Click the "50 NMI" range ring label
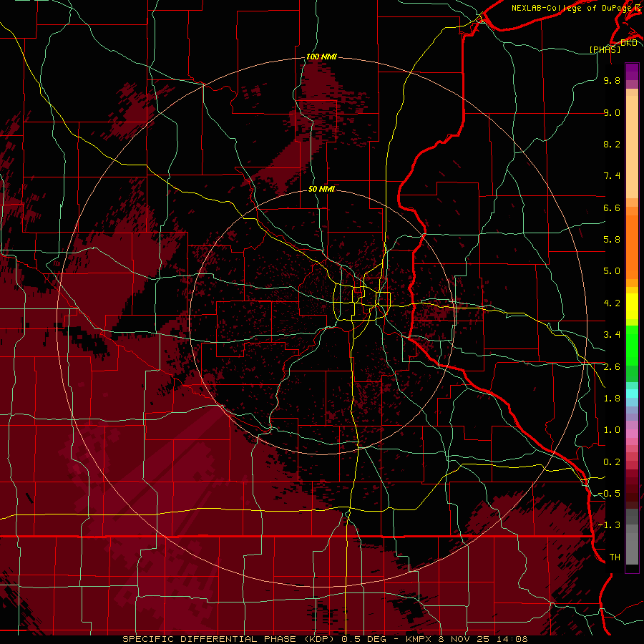The width and height of the screenshot is (644, 644). point(321,189)
